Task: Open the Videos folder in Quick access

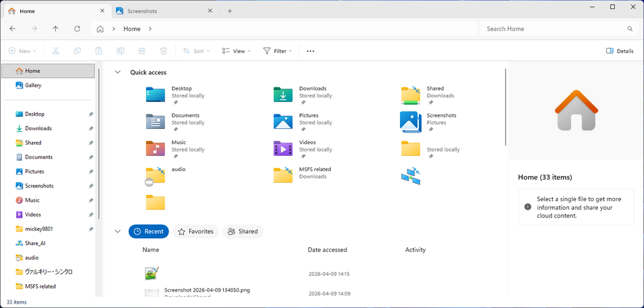Action: (283, 149)
